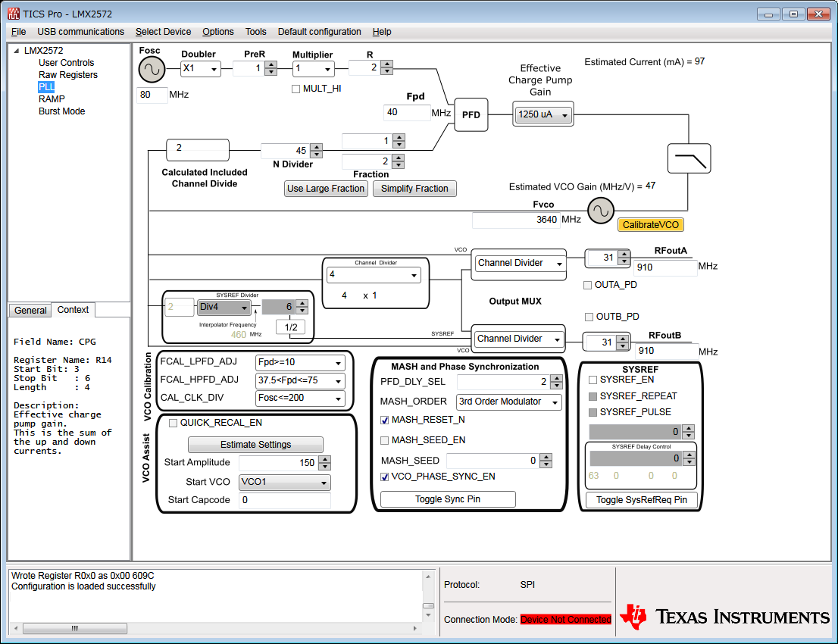This screenshot has height=644, width=838.
Task: Enable the OUTB_PD checkbox
Action: (589, 317)
